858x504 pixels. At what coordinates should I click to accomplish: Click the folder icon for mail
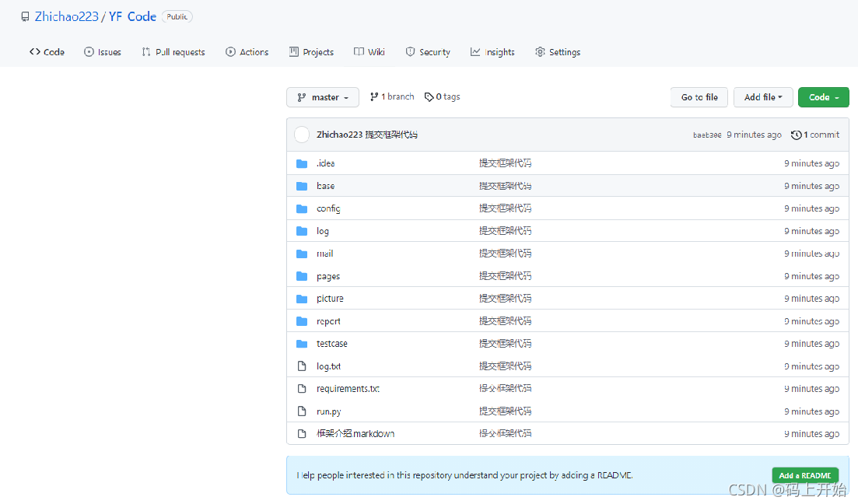pos(302,254)
